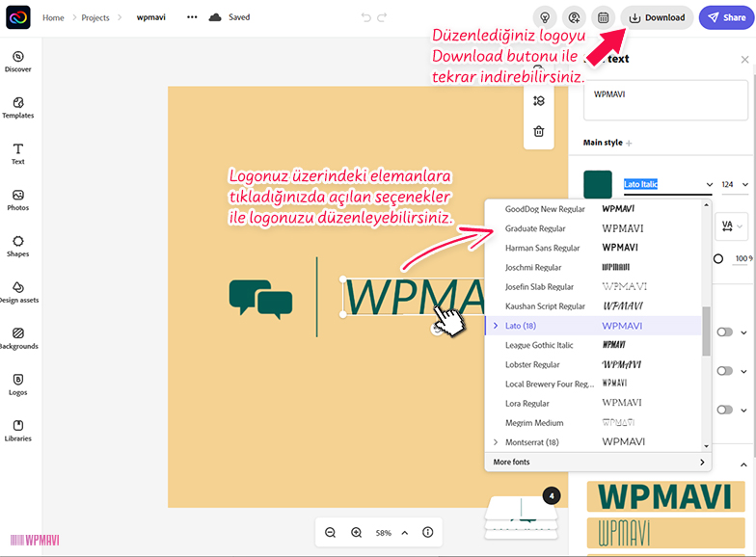Viewport: 756px width, 557px height.
Task: Choose Joschmi Regular font
Action: pos(593,268)
